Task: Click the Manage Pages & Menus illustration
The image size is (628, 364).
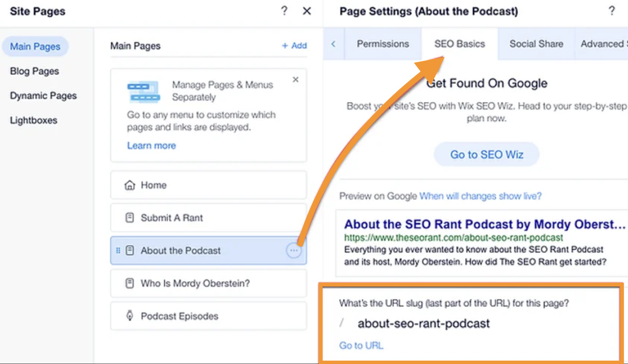Action: point(144,91)
